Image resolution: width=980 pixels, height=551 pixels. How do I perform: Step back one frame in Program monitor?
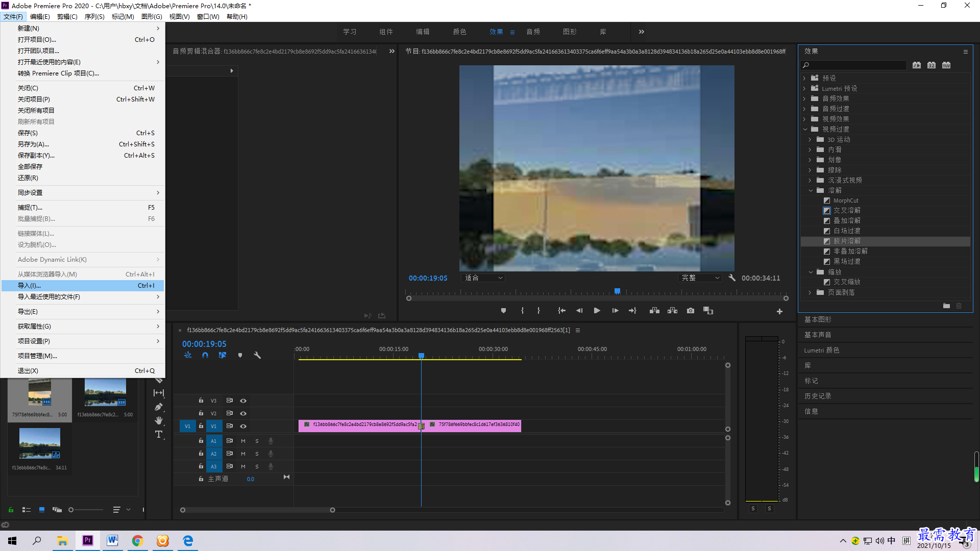pyautogui.click(x=579, y=311)
